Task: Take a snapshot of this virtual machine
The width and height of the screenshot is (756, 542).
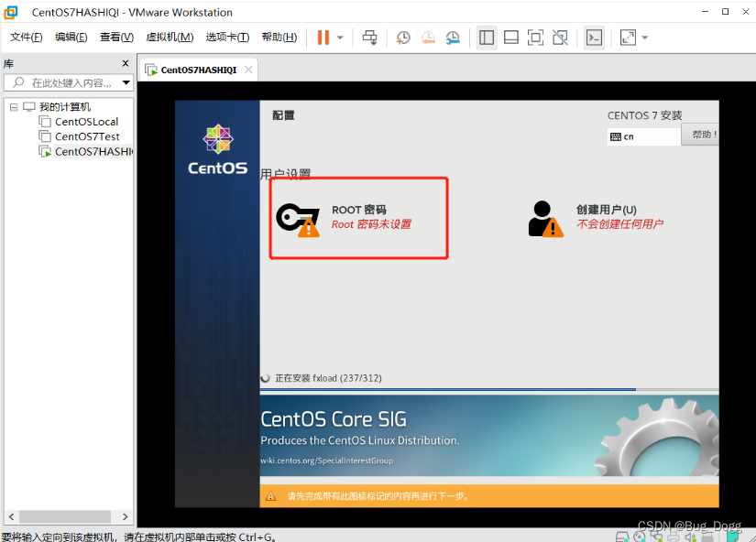Action: (403, 38)
